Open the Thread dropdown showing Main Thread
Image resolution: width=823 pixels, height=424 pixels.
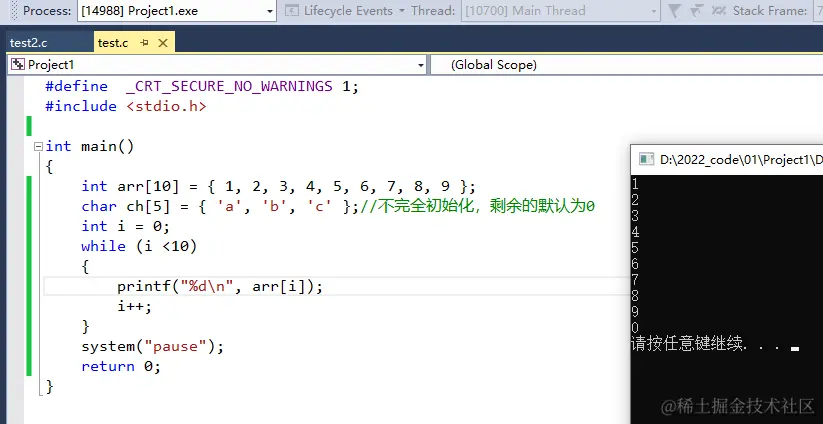pos(560,10)
